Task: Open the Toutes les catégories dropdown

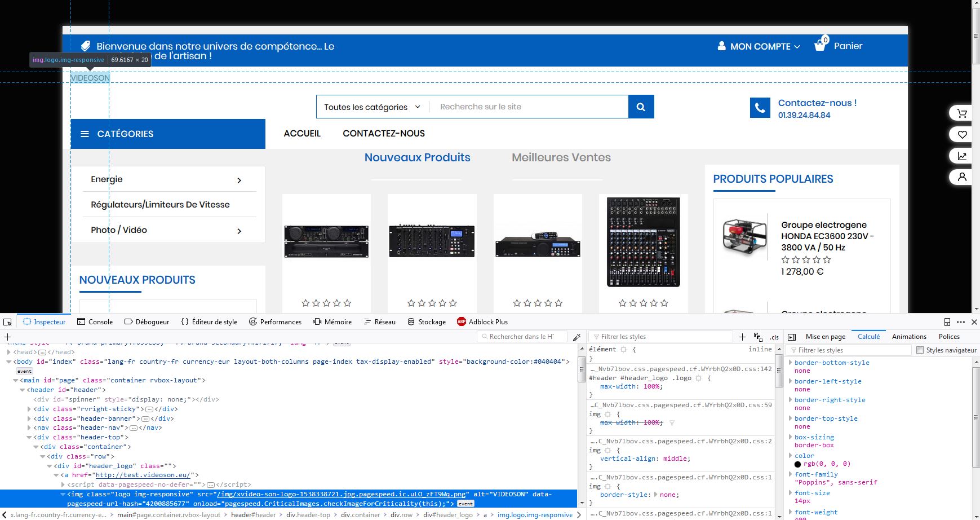Action: pyautogui.click(x=373, y=107)
